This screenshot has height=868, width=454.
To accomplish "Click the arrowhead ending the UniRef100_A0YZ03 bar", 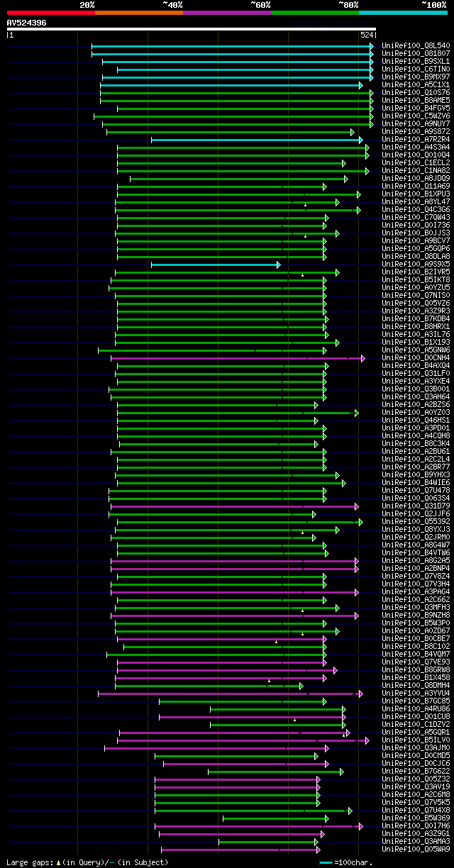I will [357, 413].
